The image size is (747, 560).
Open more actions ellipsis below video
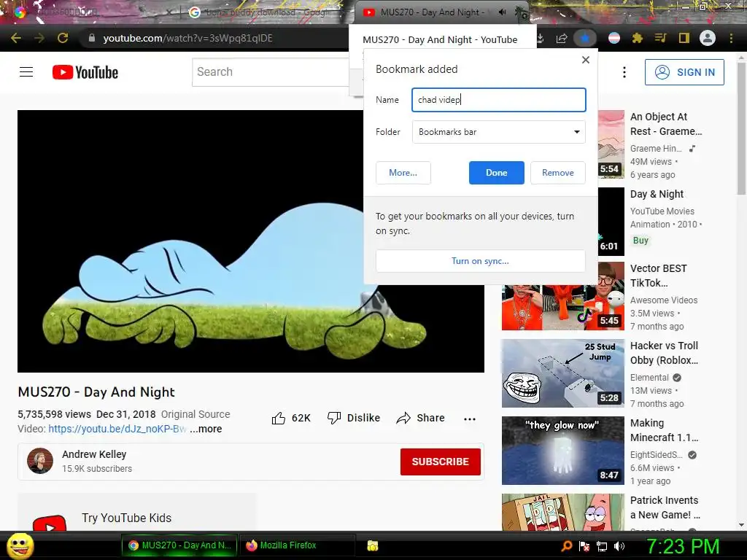[470, 419]
